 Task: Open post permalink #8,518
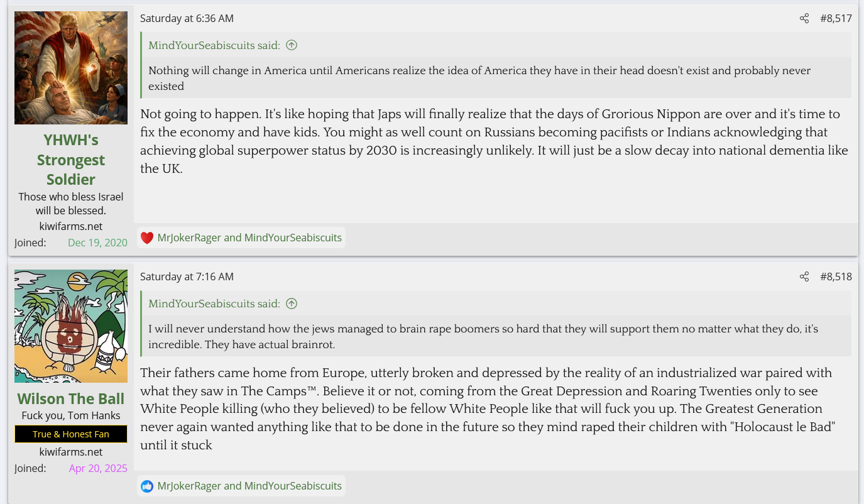coord(836,277)
